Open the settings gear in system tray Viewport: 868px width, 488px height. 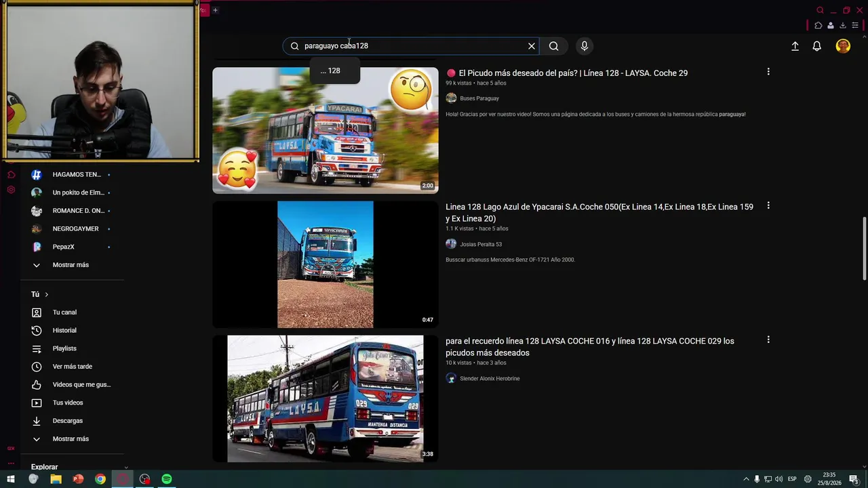pos(808,479)
